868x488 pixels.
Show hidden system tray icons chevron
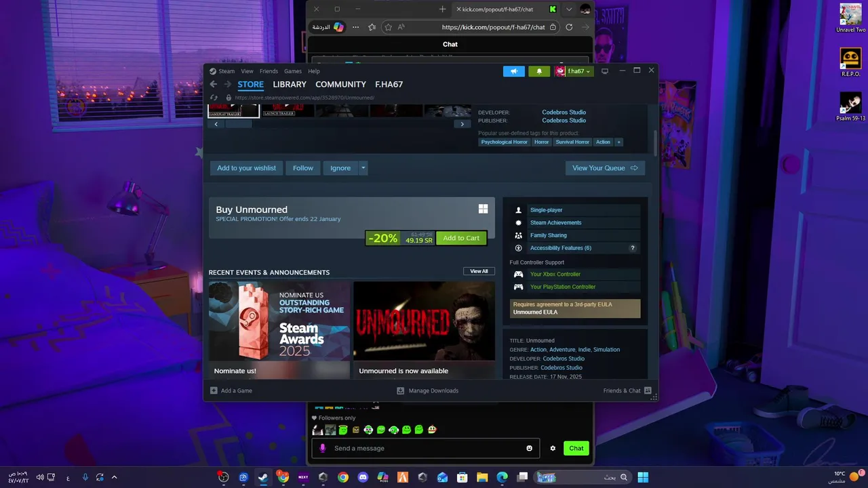click(114, 477)
